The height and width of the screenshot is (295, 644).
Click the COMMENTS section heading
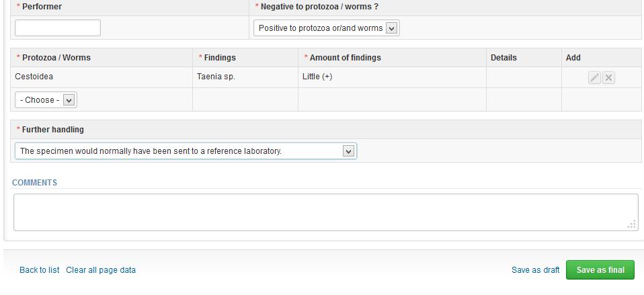(34, 183)
